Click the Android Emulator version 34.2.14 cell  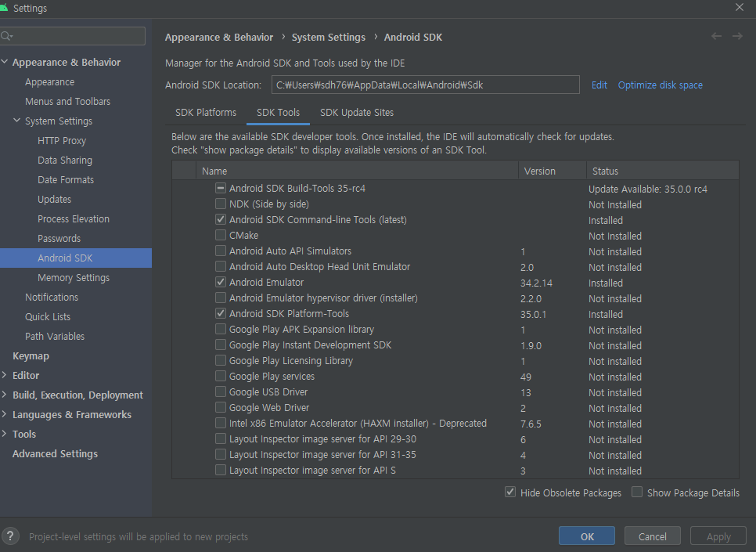click(x=536, y=283)
